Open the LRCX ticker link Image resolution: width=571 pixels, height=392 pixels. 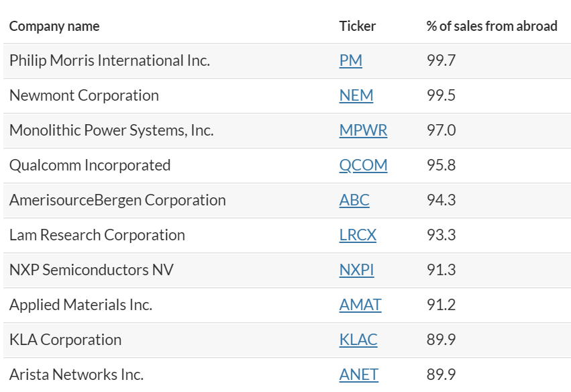point(358,235)
